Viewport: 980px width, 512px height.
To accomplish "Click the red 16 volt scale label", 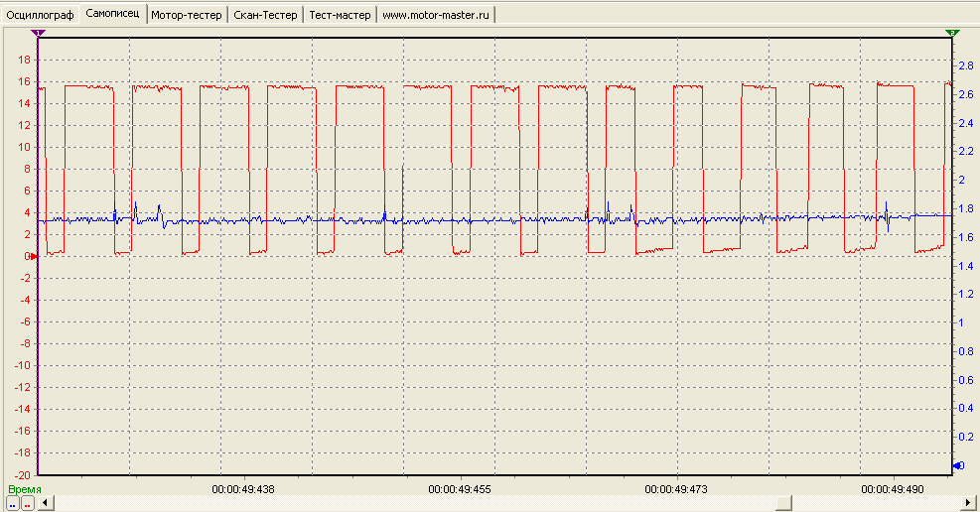I will [x=25, y=81].
